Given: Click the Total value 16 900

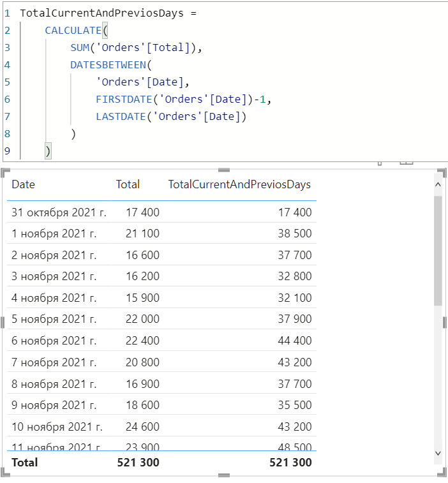Looking at the screenshot, I should 142,384.
